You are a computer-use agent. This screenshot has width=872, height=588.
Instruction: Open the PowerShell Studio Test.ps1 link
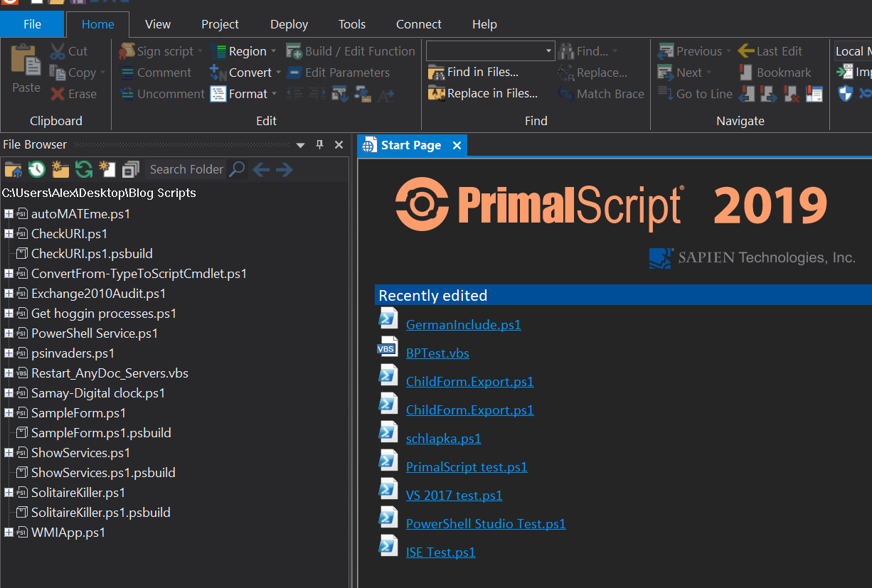coord(486,524)
